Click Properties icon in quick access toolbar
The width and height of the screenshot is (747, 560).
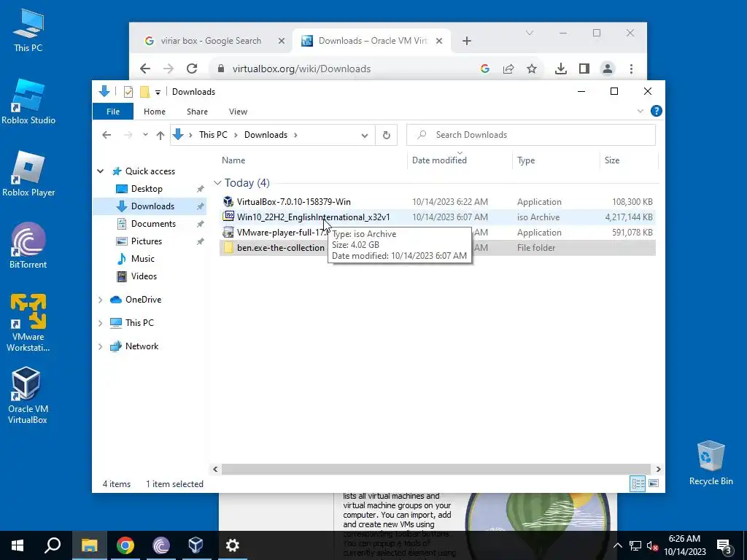(128, 91)
